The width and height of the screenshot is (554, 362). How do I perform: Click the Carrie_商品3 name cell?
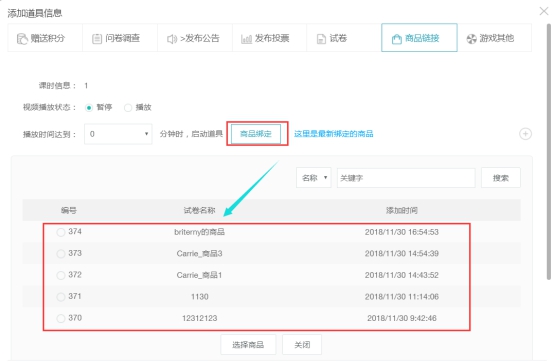tap(200, 254)
